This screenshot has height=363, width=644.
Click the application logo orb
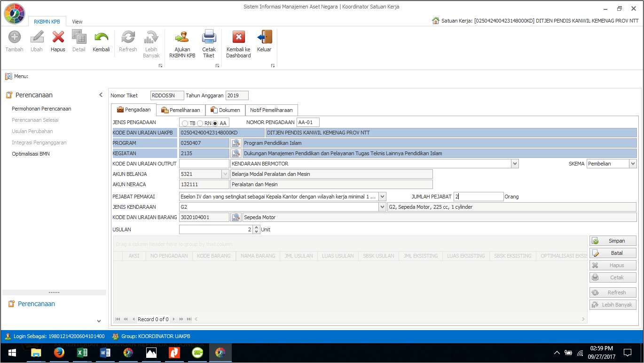click(14, 14)
